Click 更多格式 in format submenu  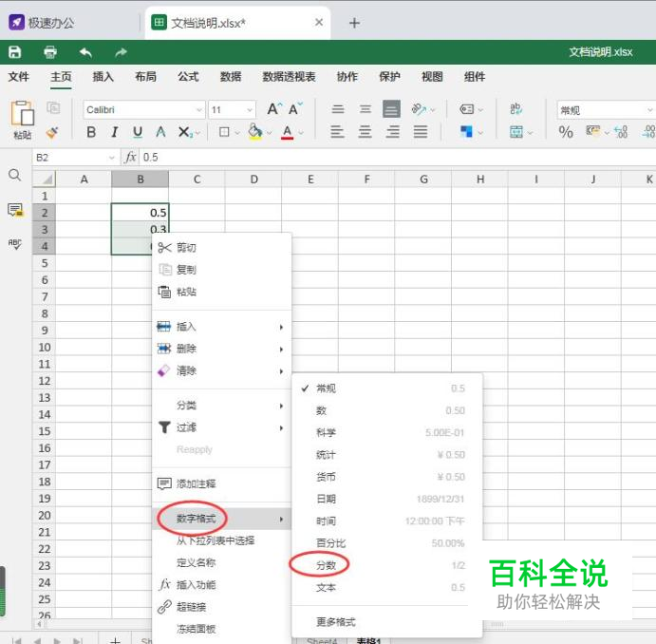click(x=387, y=622)
